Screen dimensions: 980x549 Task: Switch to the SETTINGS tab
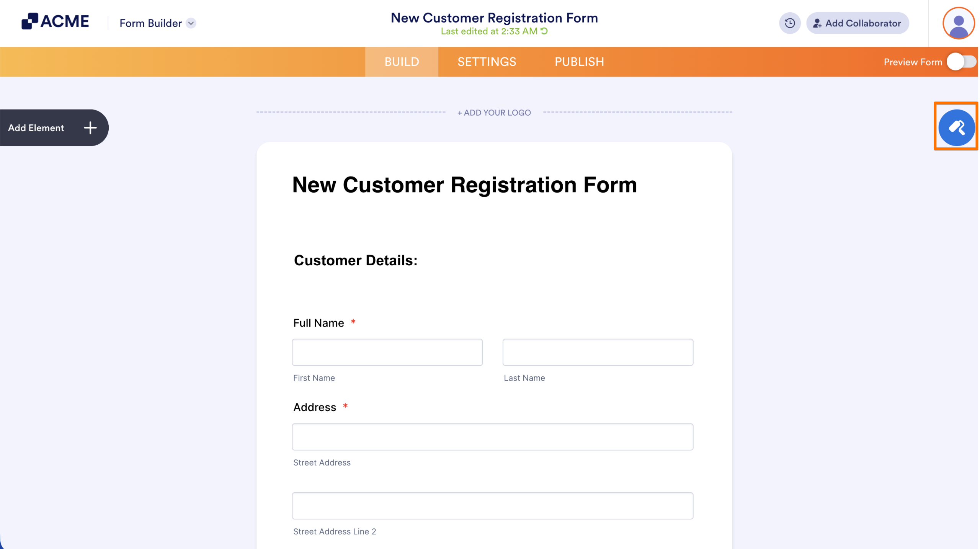click(x=487, y=62)
